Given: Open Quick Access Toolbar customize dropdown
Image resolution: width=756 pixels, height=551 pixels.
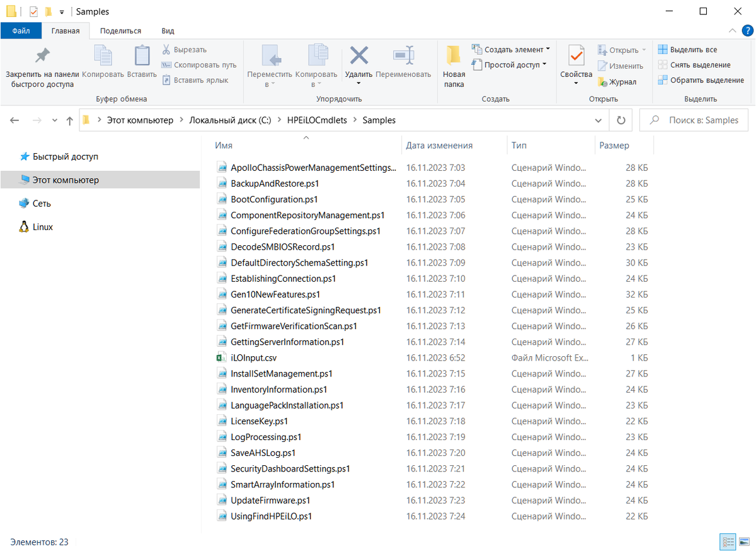Looking at the screenshot, I should coord(61,12).
